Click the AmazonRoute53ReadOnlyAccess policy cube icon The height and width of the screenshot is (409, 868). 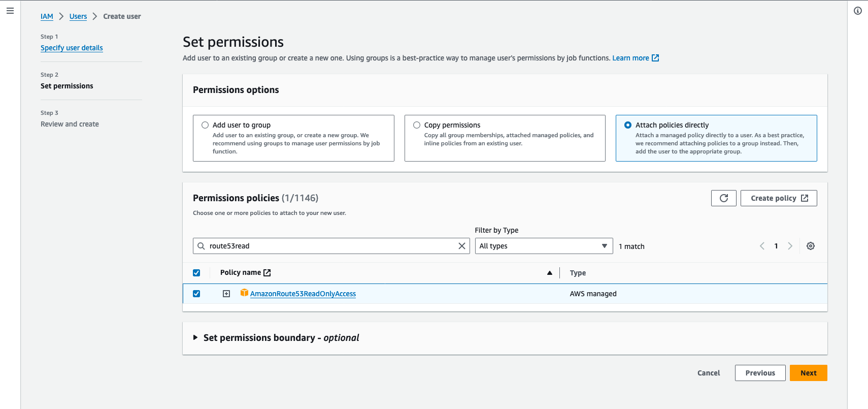[x=244, y=293]
